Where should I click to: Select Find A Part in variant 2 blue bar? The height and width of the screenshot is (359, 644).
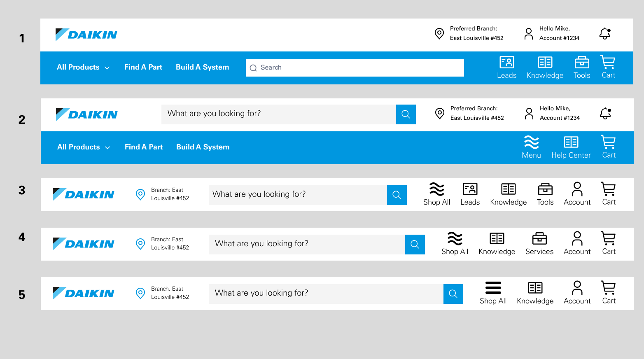click(x=144, y=147)
